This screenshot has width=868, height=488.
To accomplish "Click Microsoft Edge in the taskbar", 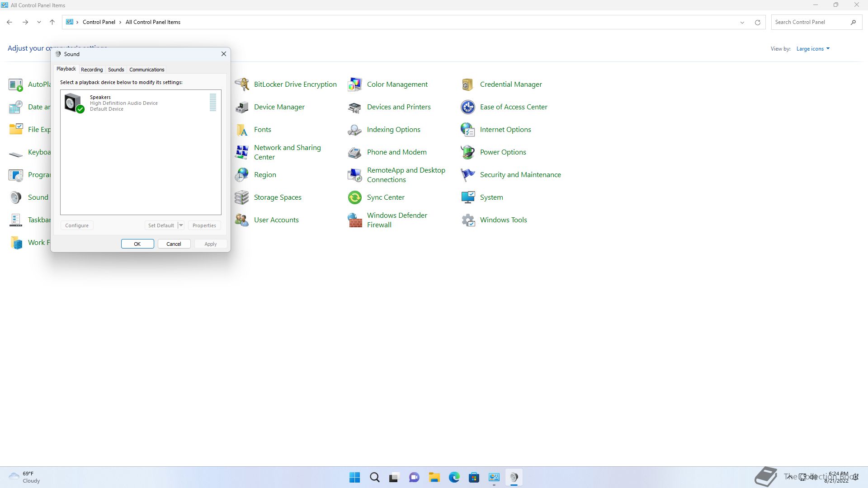I will point(454,477).
